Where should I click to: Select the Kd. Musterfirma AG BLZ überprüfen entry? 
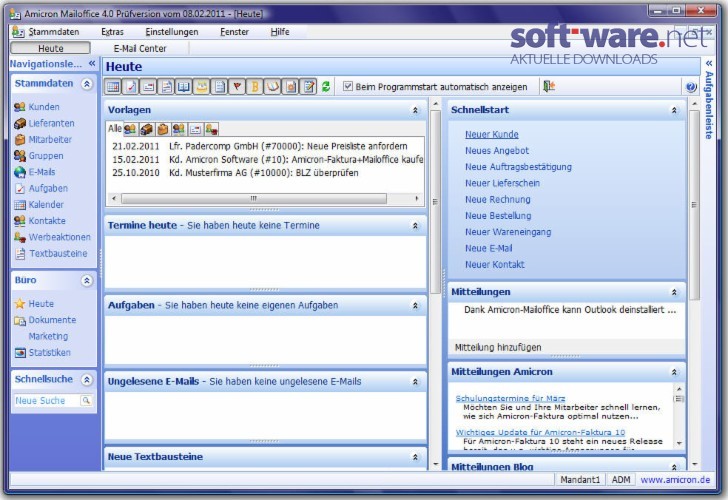coord(235,173)
